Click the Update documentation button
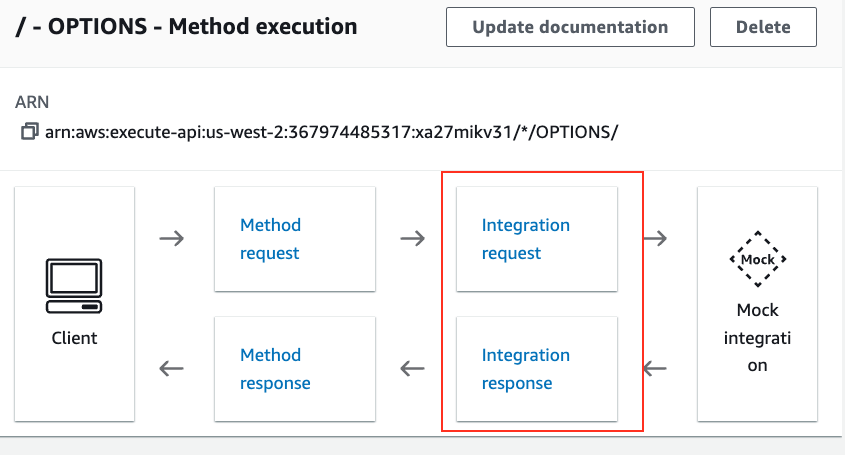The width and height of the screenshot is (845, 455). [x=570, y=27]
